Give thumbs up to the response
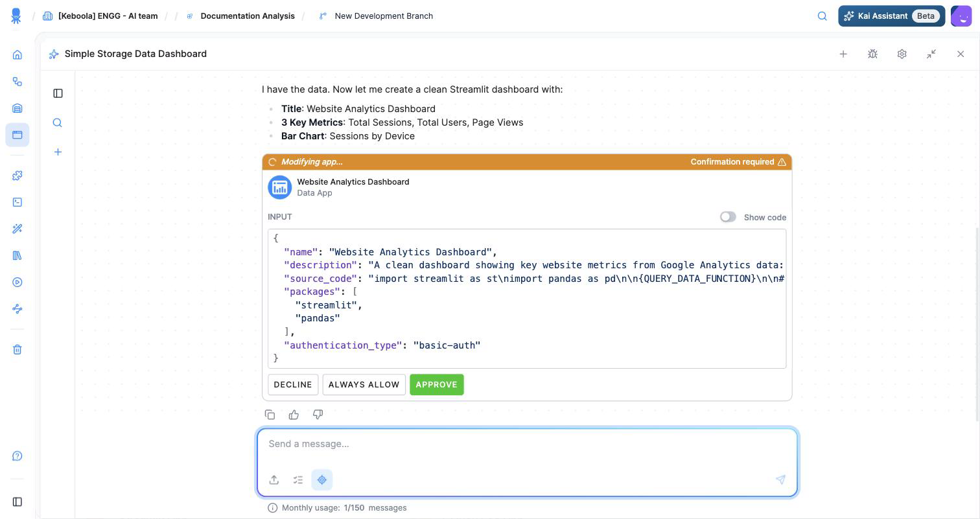The width and height of the screenshot is (980, 519). [294, 415]
